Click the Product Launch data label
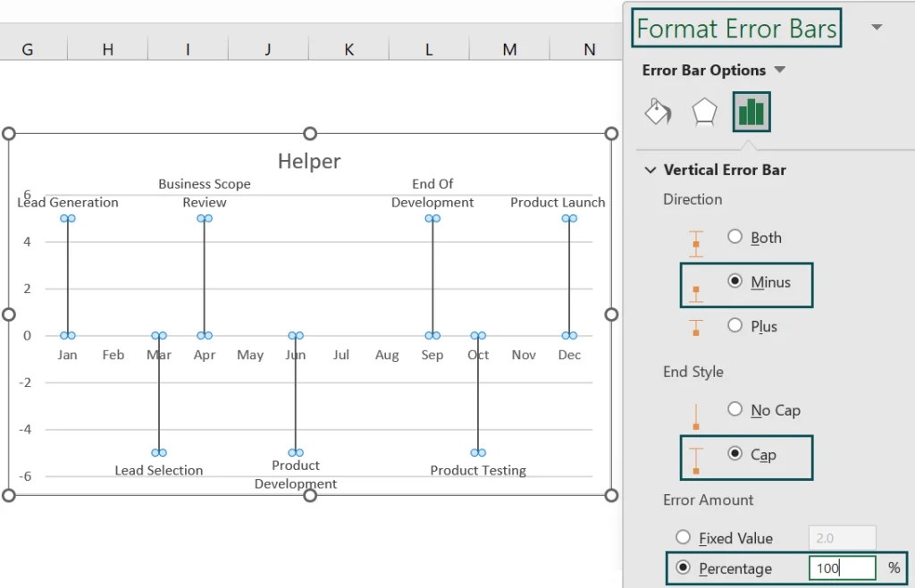This screenshot has width=915, height=588. (558, 203)
